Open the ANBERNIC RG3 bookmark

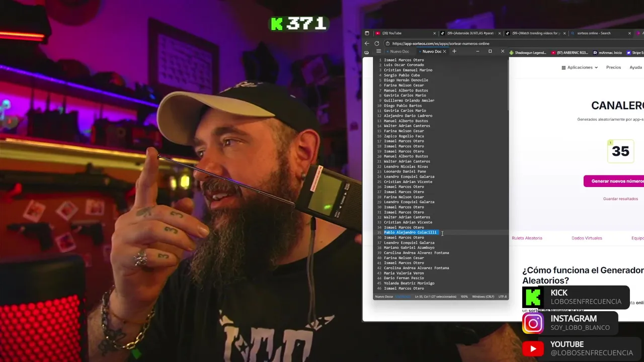(570, 53)
